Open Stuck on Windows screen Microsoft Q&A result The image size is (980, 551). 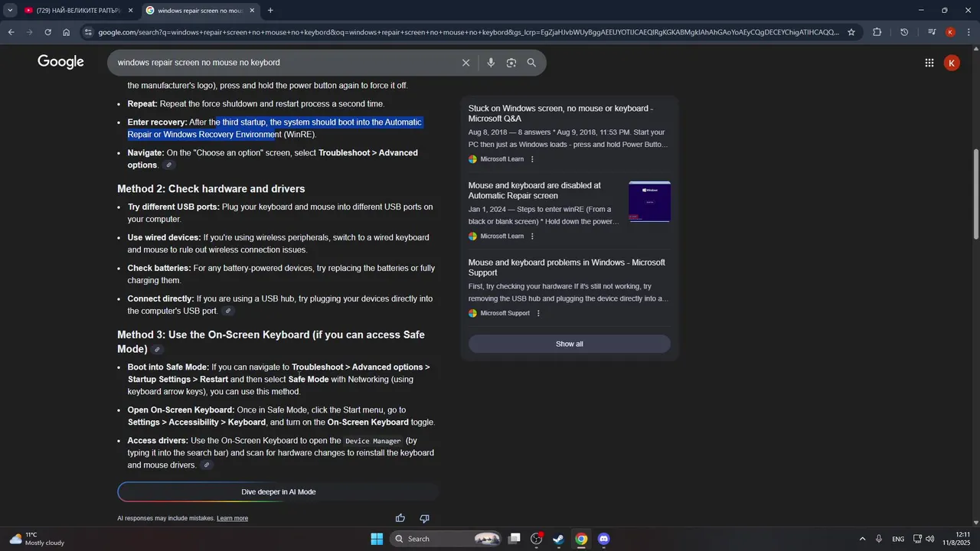(x=560, y=113)
